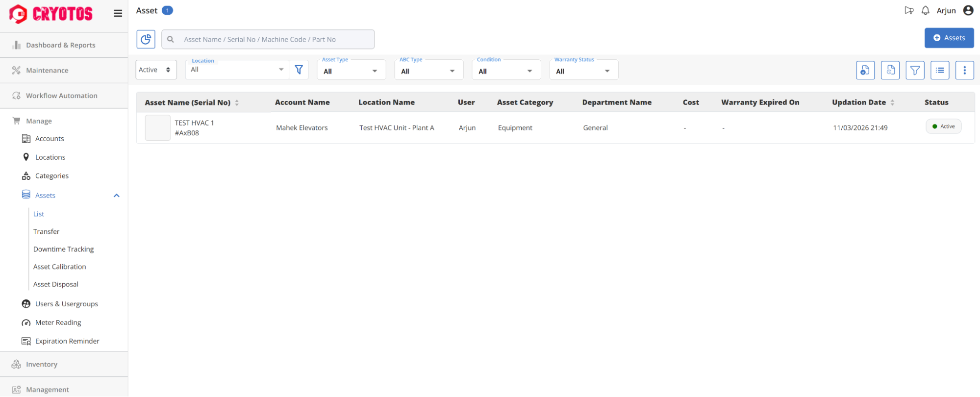Click the asset search input field
The width and height of the screenshot is (980, 397).
pyautogui.click(x=275, y=39)
